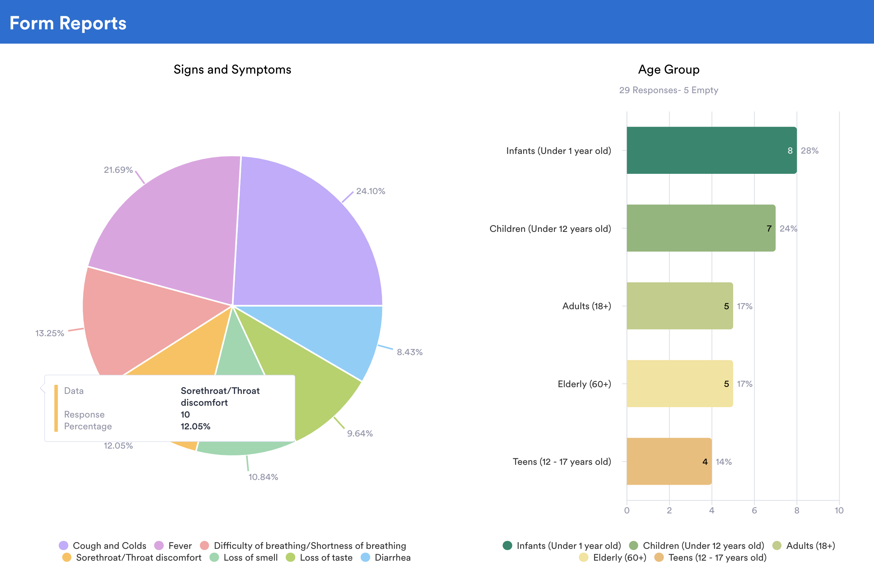Image resolution: width=874 pixels, height=588 pixels.
Task: Select Children bar with 7 responses
Action: click(x=700, y=228)
